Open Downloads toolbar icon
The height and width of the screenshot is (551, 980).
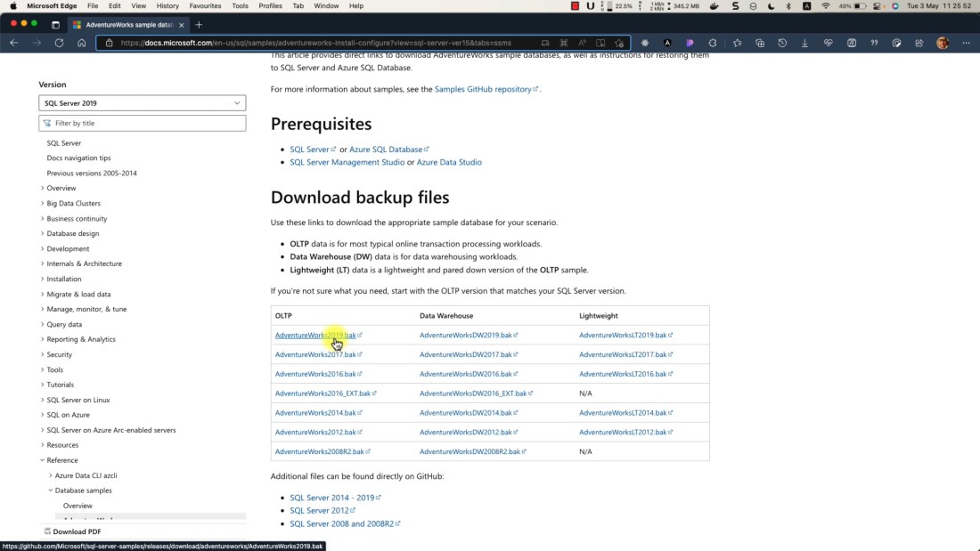[805, 43]
